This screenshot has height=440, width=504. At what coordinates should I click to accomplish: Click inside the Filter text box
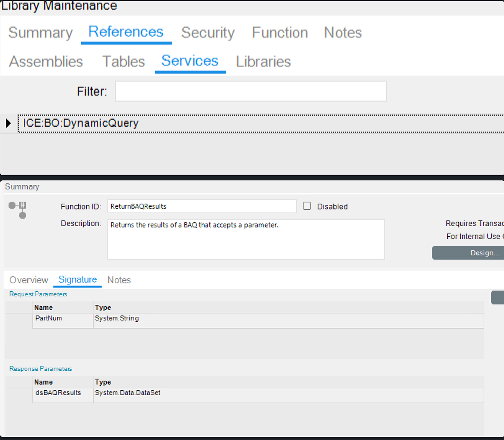tap(251, 91)
